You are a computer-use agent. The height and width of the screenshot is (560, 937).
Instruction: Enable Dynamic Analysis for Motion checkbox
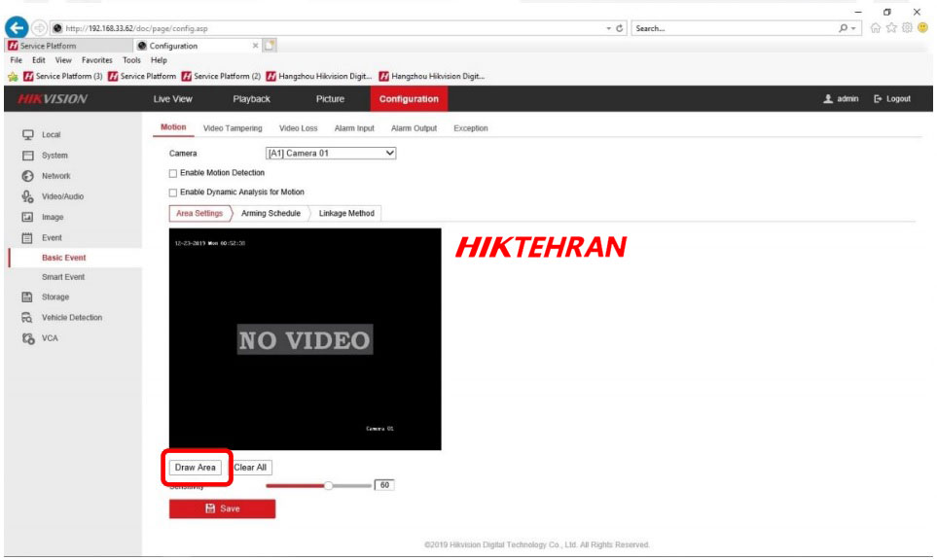[172, 192]
